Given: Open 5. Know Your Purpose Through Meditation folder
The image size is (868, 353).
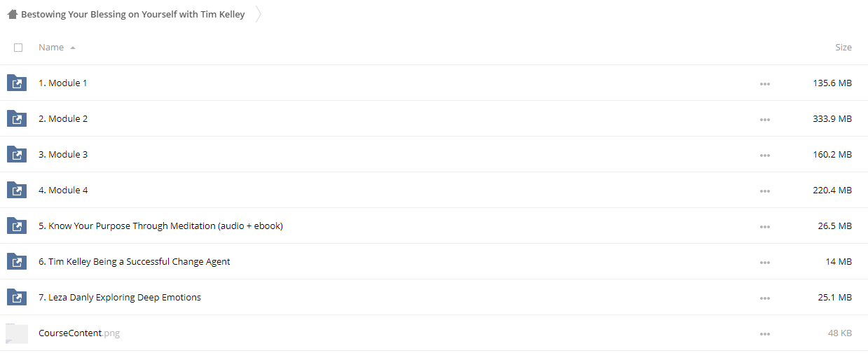Looking at the screenshot, I should pos(160,226).
